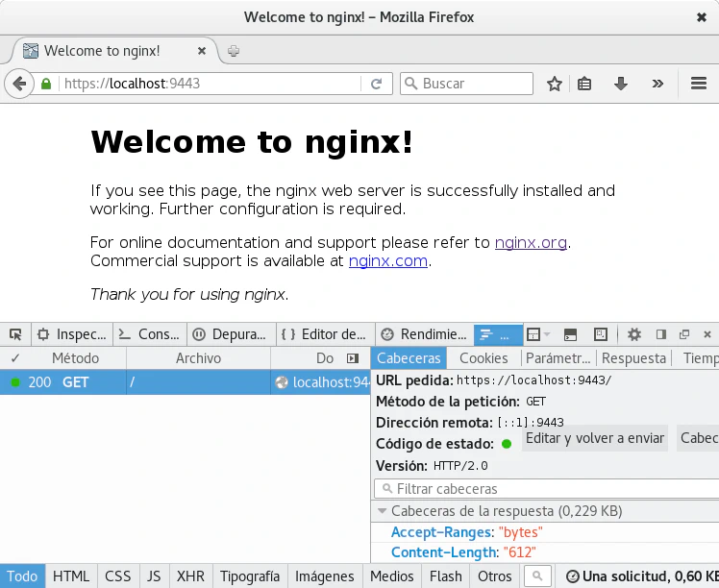
Task: Click Editar y volver a enviar button
Action: point(594,438)
